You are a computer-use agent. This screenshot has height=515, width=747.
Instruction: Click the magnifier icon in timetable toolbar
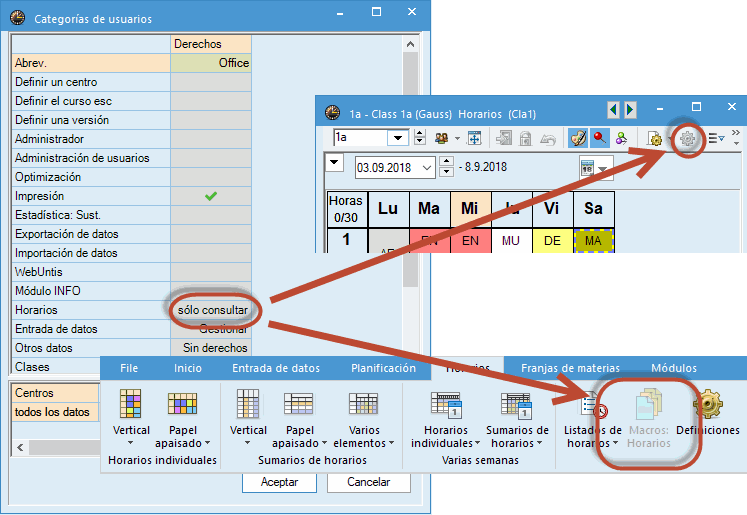coord(600,139)
